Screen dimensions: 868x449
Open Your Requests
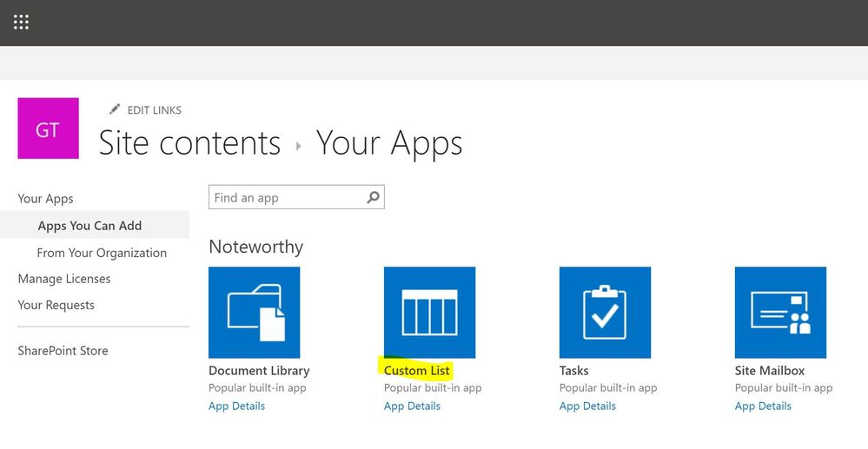56,305
